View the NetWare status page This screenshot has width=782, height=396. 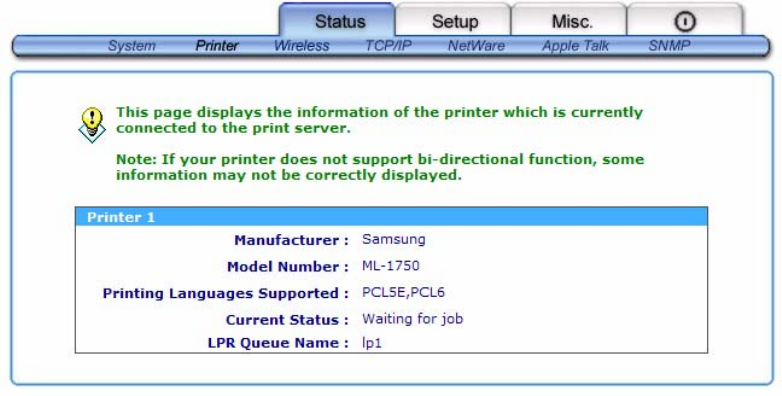(476, 46)
